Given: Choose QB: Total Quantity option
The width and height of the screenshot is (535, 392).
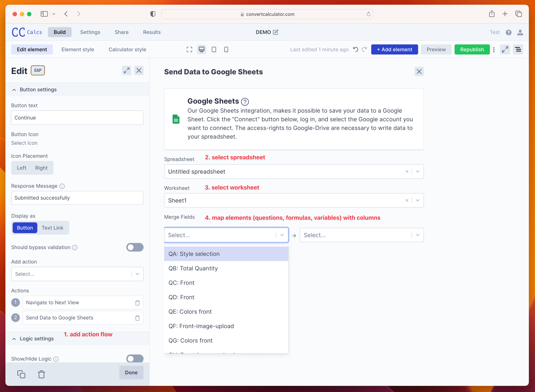Looking at the screenshot, I should (226, 268).
